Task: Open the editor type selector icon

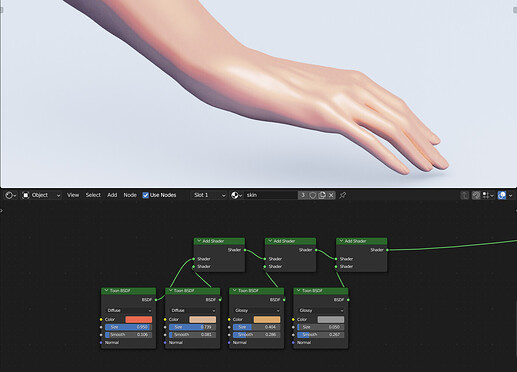Action: tap(11, 195)
